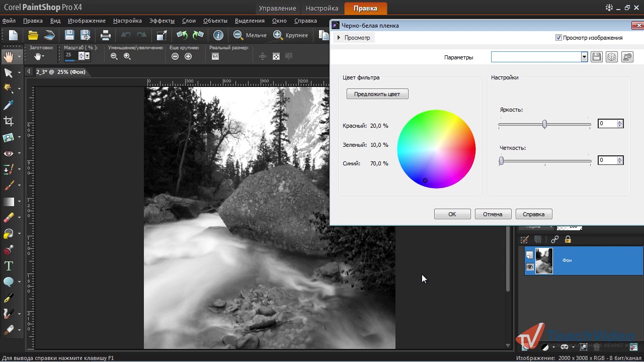Open the Файл menu
Image resolution: width=644 pixels, height=362 pixels.
(x=9, y=21)
